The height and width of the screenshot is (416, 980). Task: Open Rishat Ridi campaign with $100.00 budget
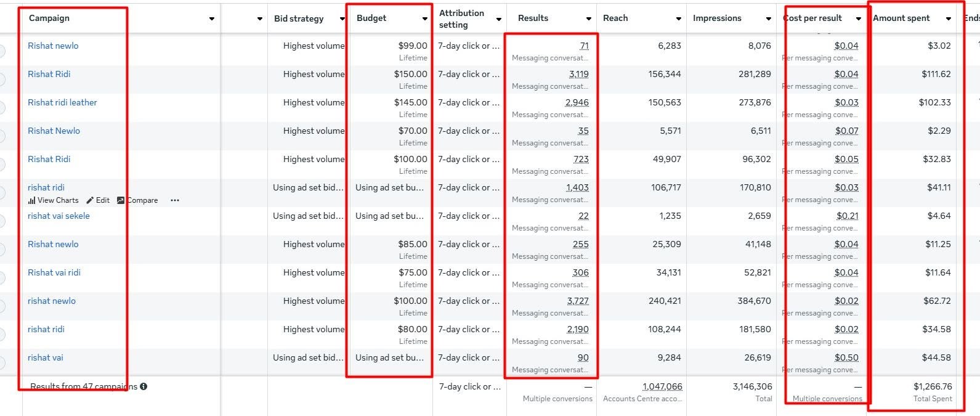coord(49,159)
